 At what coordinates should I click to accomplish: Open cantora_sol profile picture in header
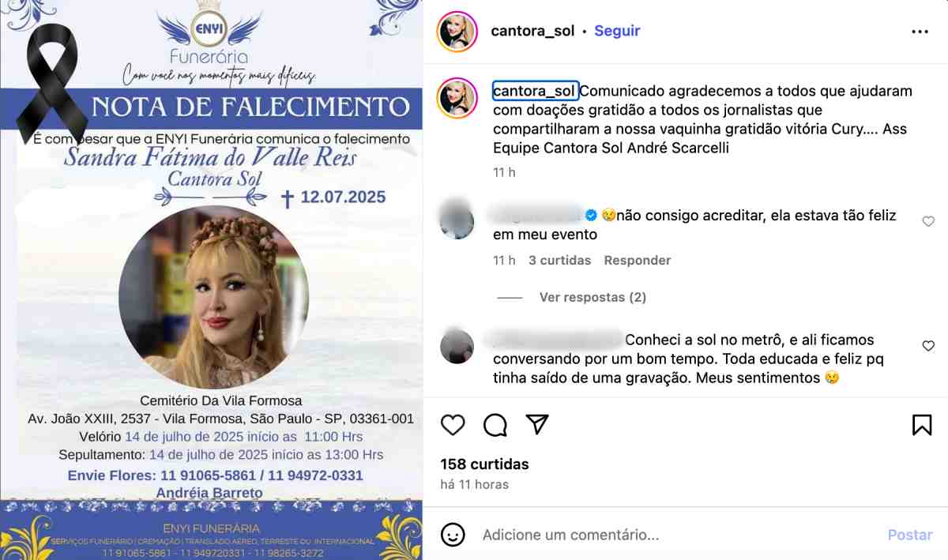click(x=457, y=32)
